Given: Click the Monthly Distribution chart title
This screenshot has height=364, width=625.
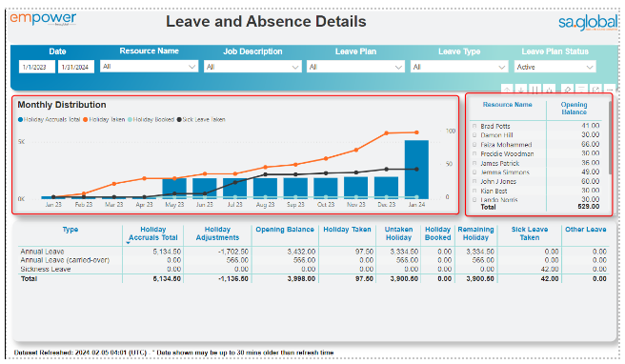Looking at the screenshot, I should pos(62,105).
